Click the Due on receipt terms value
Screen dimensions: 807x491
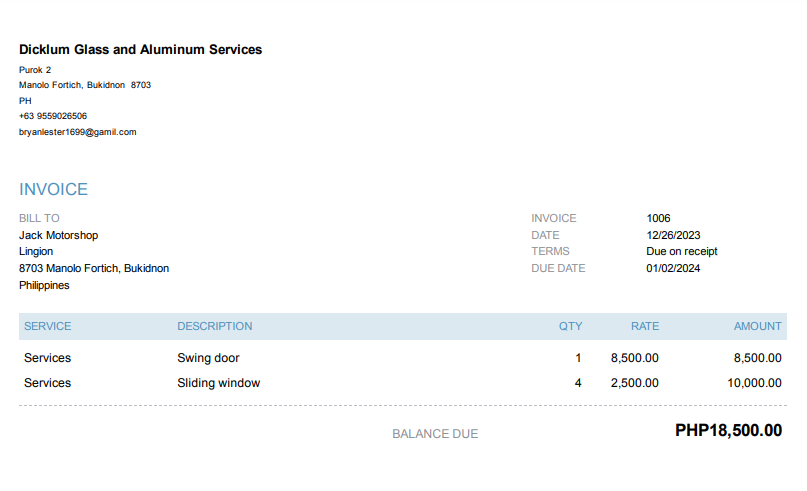(682, 251)
